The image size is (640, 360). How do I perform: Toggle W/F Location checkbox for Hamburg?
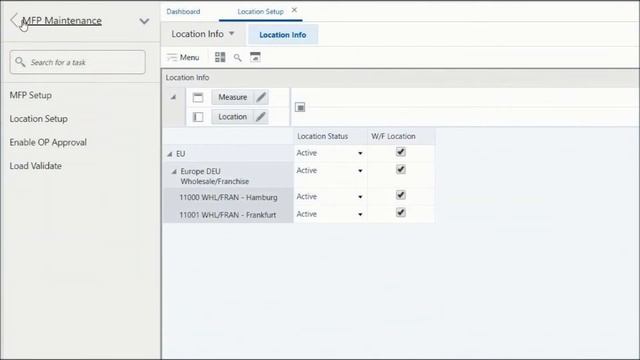[x=401, y=196]
